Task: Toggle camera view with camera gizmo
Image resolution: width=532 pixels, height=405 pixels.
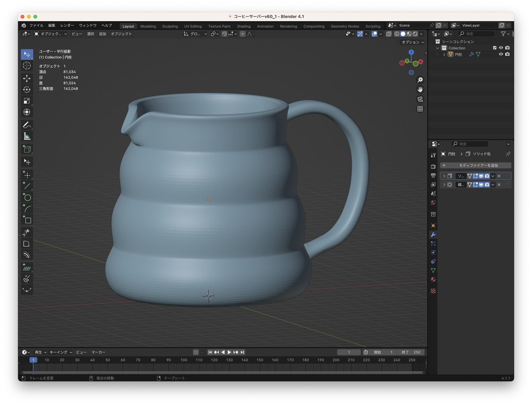Action: (x=420, y=99)
